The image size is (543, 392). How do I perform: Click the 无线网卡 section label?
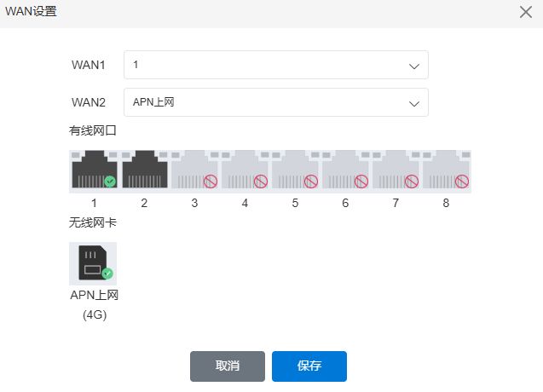click(x=92, y=222)
